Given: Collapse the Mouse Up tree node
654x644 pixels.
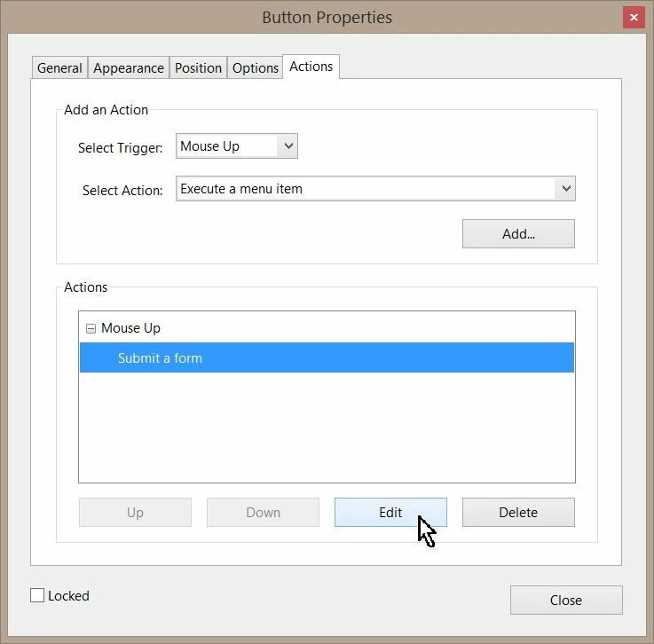Looking at the screenshot, I should (91, 328).
